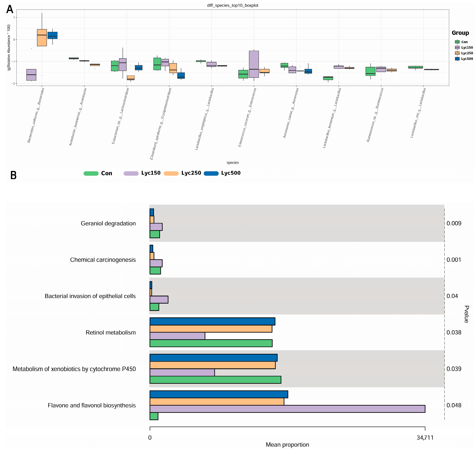Click the Lactobacillus_vini species axis label

[x=418, y=113]
